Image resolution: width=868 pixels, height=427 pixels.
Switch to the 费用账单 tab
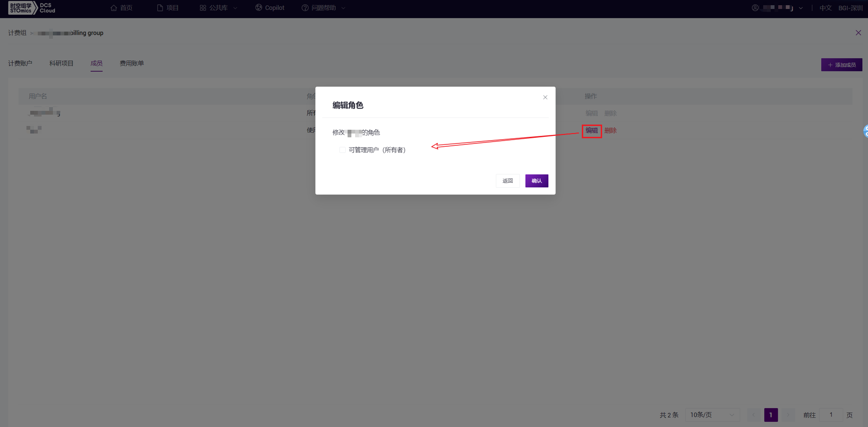click(x=131, y=63)
